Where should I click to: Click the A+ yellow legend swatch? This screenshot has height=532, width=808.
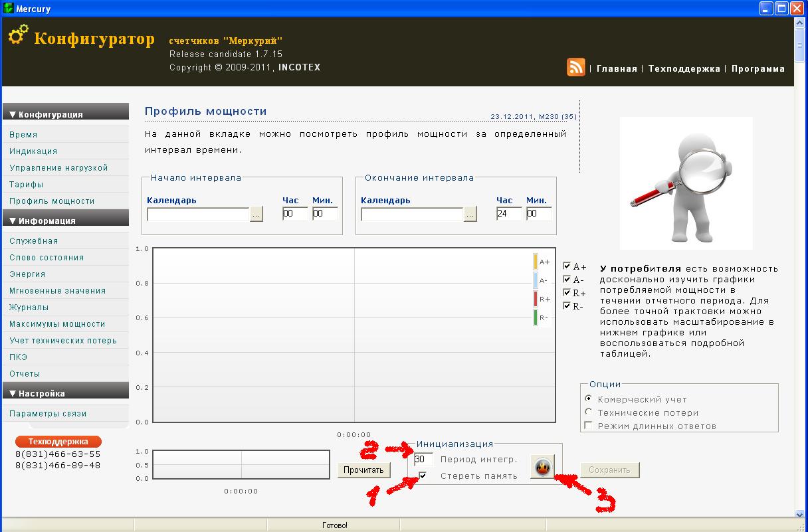[536, 262]
